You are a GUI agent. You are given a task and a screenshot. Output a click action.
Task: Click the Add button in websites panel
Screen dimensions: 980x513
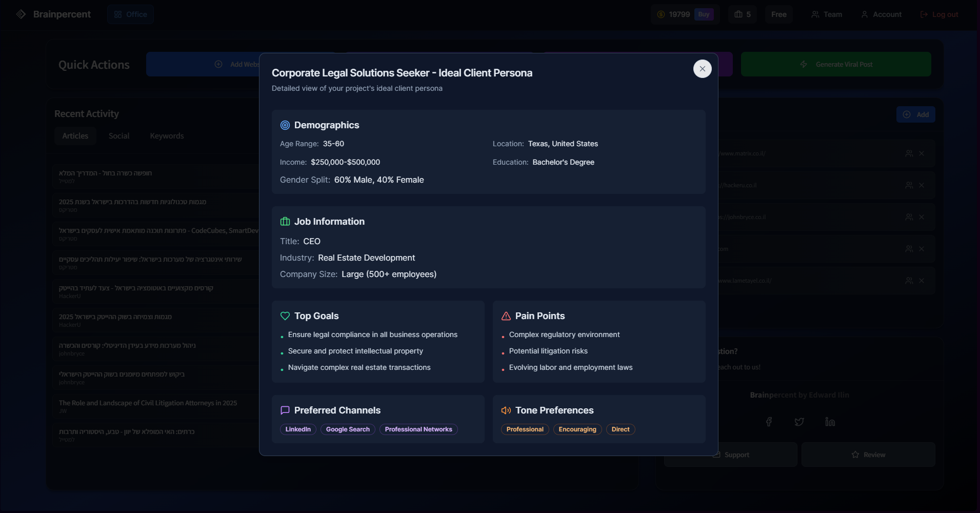tap(915, 114)
